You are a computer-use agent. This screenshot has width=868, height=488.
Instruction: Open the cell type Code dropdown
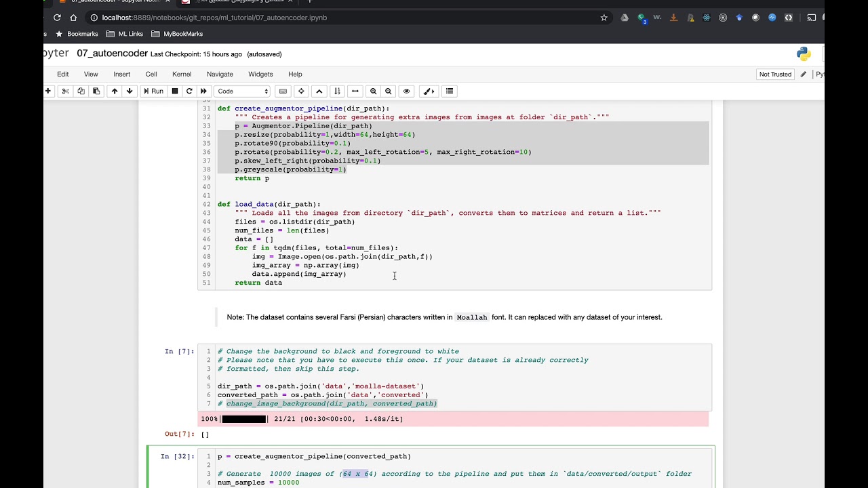click(x=243, y=91)
